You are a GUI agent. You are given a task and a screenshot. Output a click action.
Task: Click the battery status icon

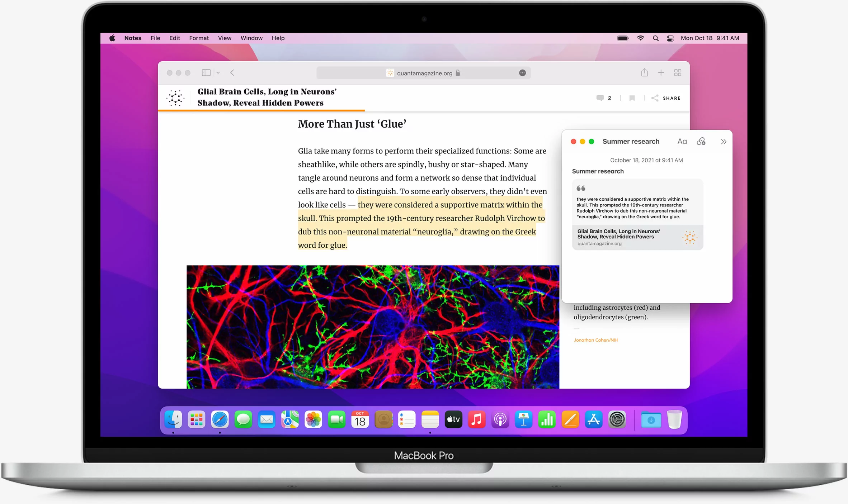(x=623, y=38)
